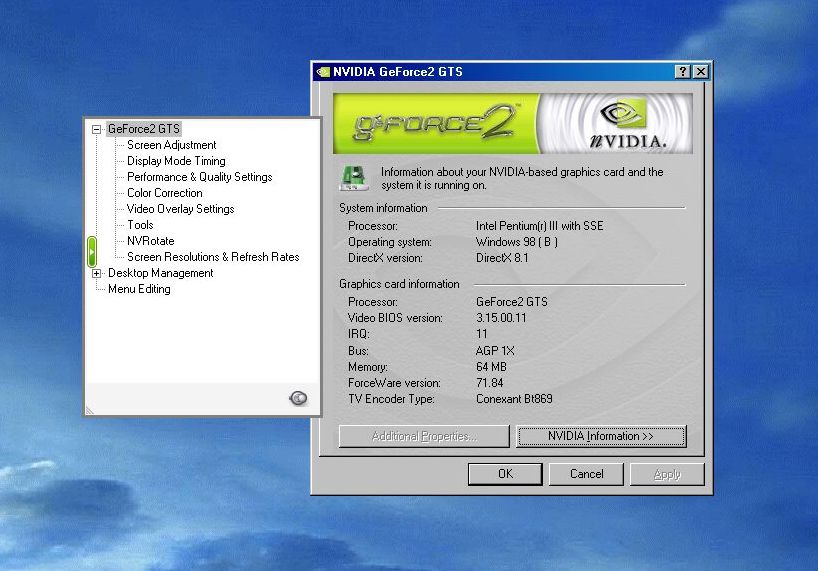
Task: Open NVRotate settings
Action: point(151,241)
